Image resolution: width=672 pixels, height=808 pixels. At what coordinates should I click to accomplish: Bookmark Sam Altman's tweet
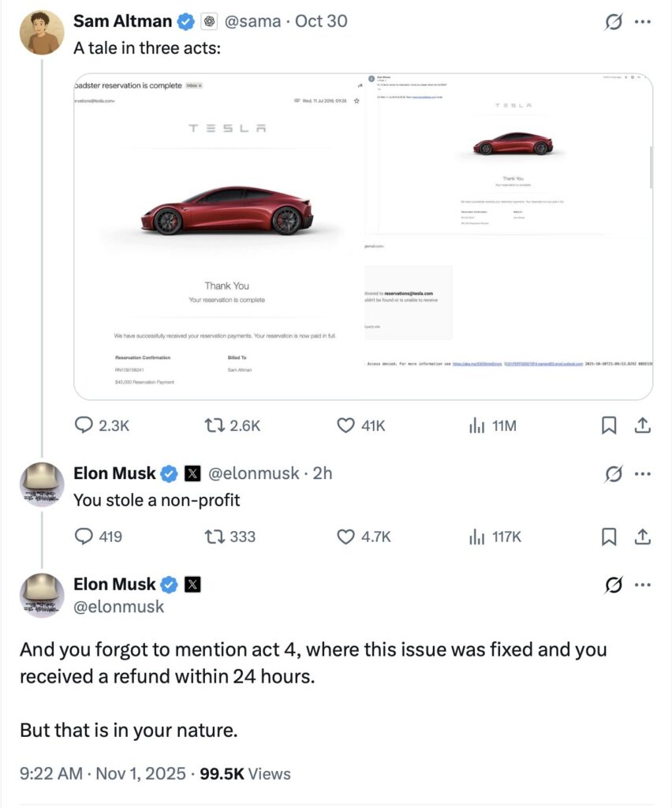coord(609,425)
